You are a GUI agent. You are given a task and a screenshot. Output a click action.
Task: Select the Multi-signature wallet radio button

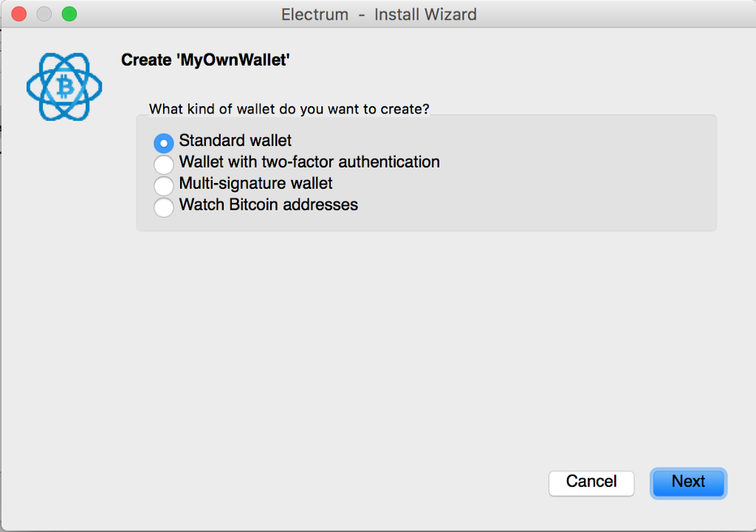point(163,185)
